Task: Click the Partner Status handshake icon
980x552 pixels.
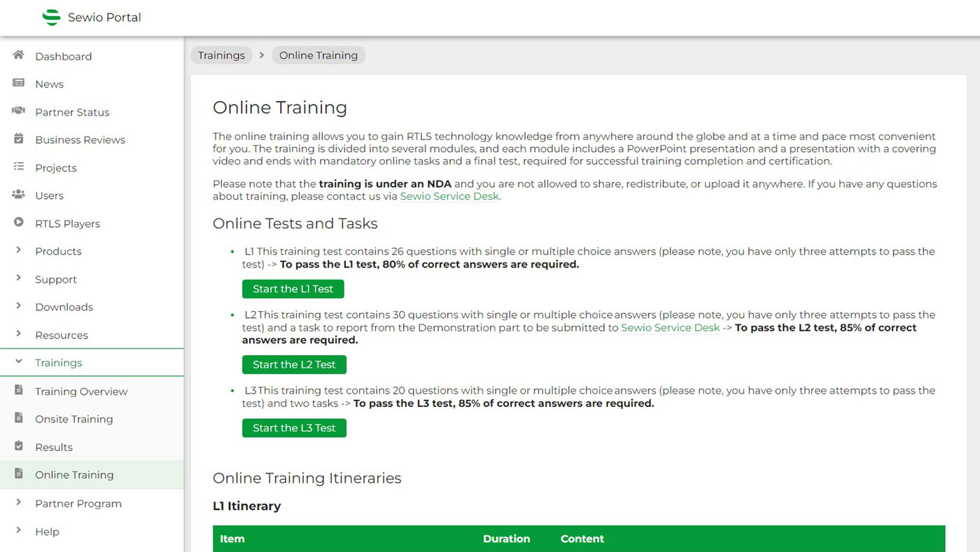Action: coord(19,111)
